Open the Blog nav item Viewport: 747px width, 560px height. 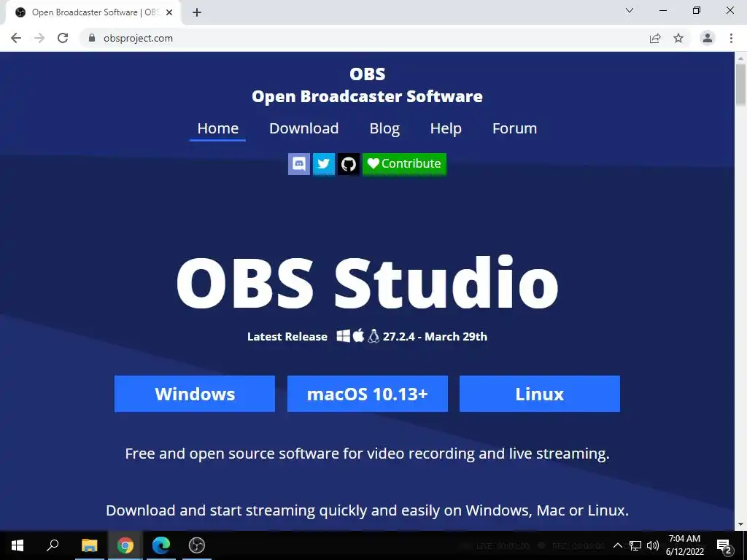pyautogui.click(x=384, y=128)
